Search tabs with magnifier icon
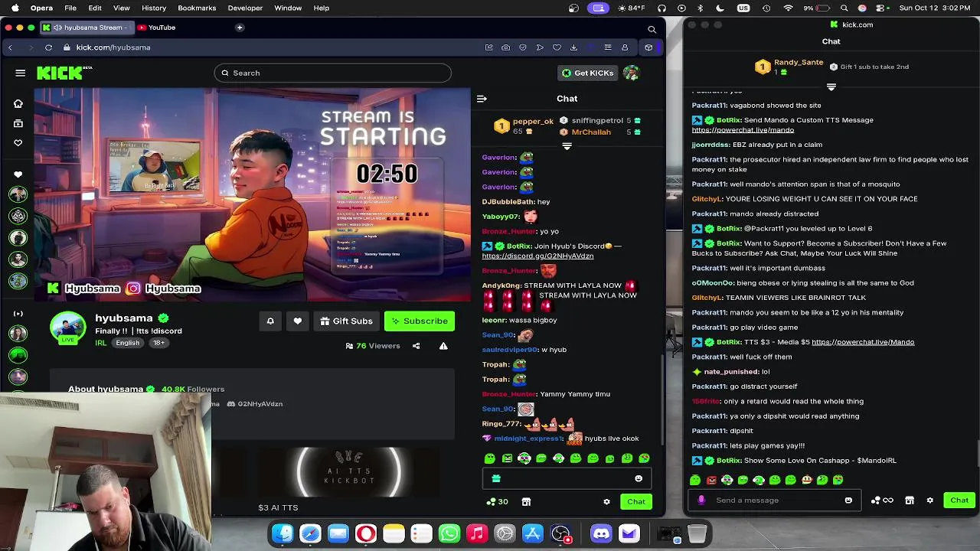This screenshot has height=551, width=980. click(652, 29)
